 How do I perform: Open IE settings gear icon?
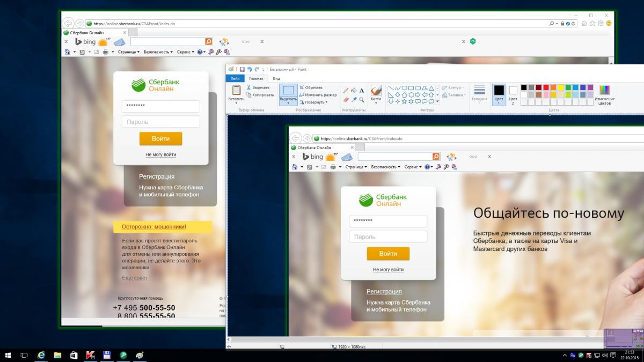coord(601,23)
